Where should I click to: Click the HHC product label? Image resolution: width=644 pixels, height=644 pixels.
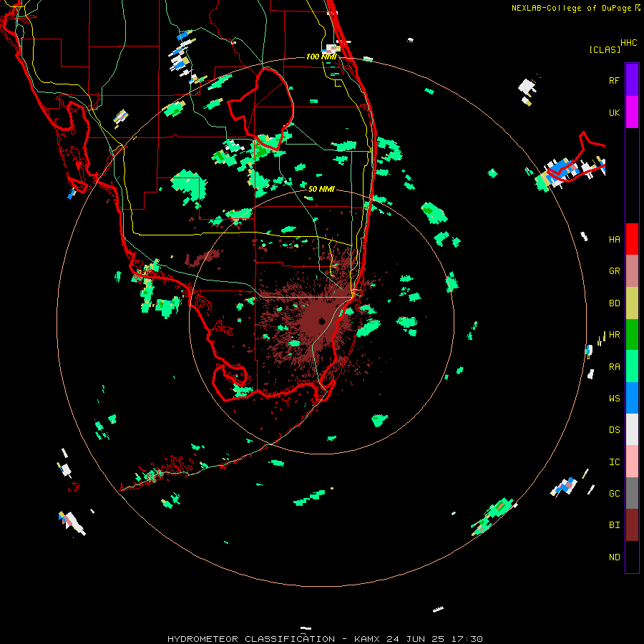[628, 43]
